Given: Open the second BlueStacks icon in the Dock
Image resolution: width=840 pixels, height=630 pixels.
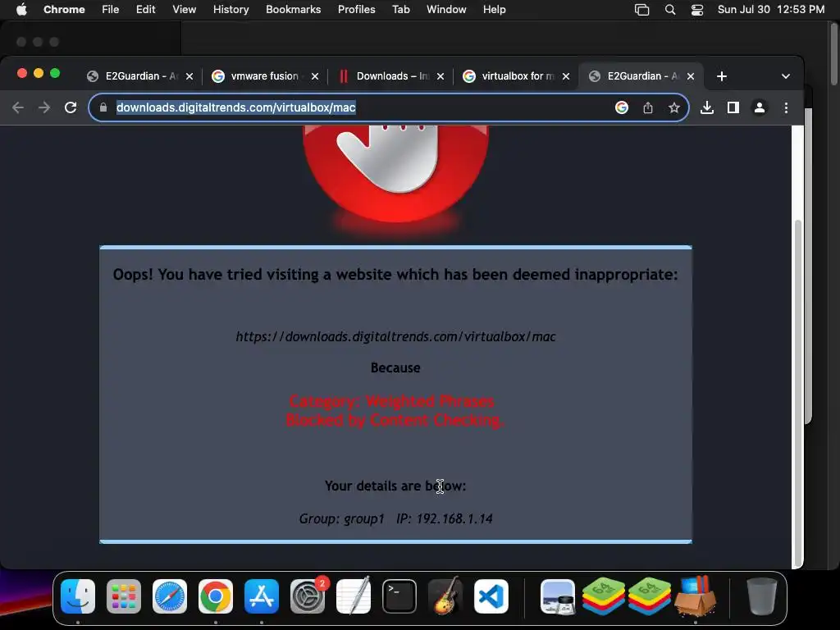Looking at the screenshot, I should [650, 596].
